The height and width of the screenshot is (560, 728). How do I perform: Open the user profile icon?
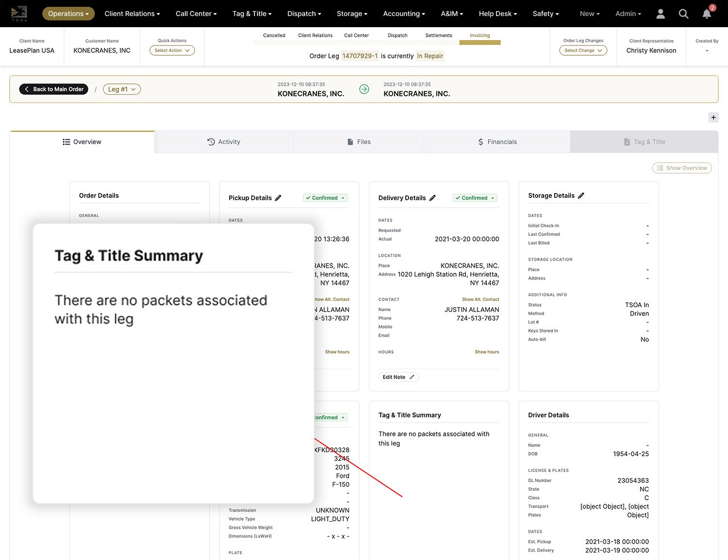[661, 14]
